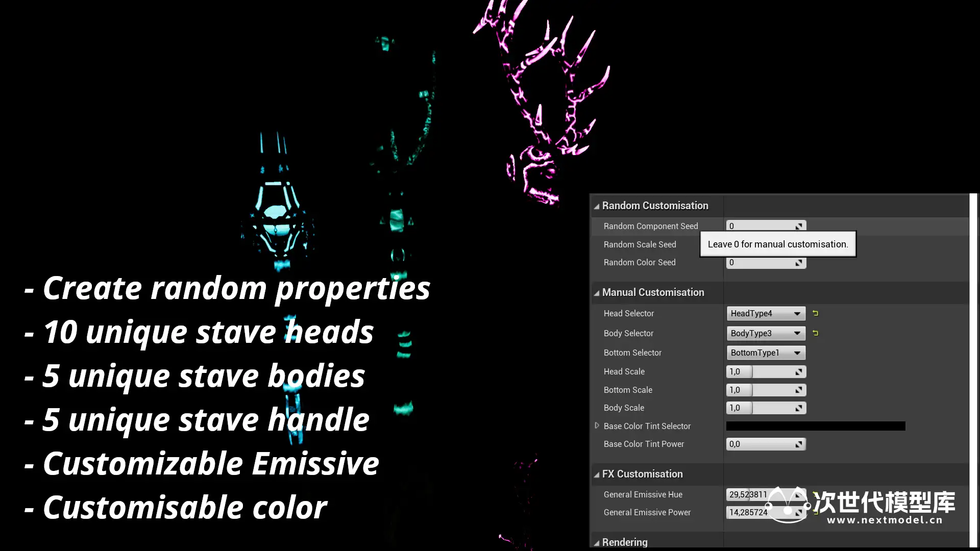Screen dimensions: 980x551
Task: Click the General Emissive Power value field
Action: point(748,512)
